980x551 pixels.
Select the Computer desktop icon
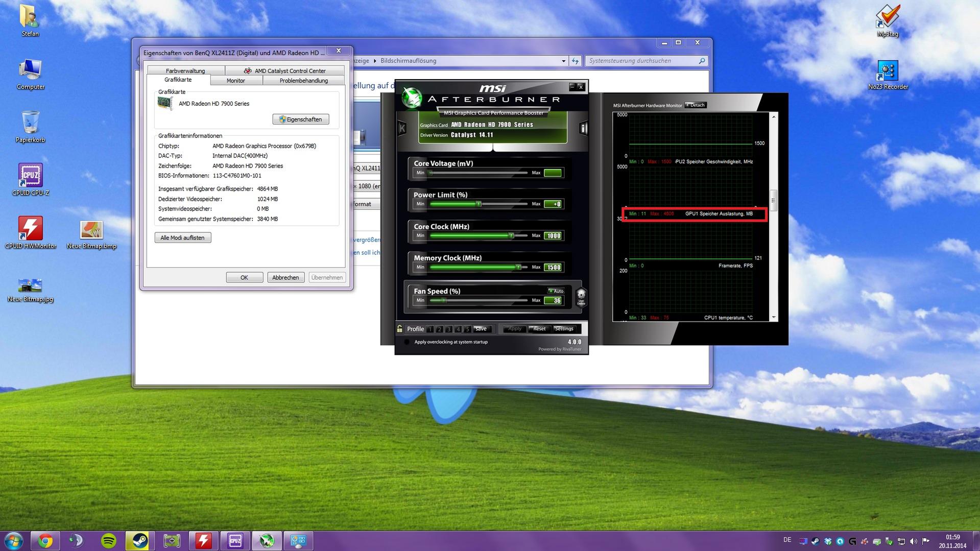[30, 74]
